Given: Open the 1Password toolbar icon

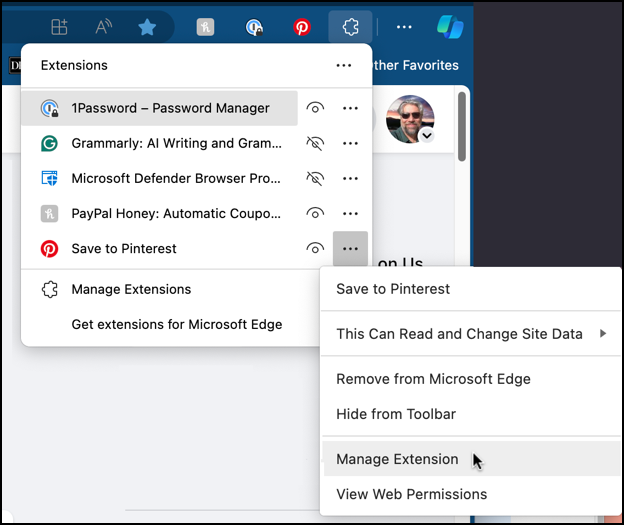Looking at the screenshot, I should 254,27.
